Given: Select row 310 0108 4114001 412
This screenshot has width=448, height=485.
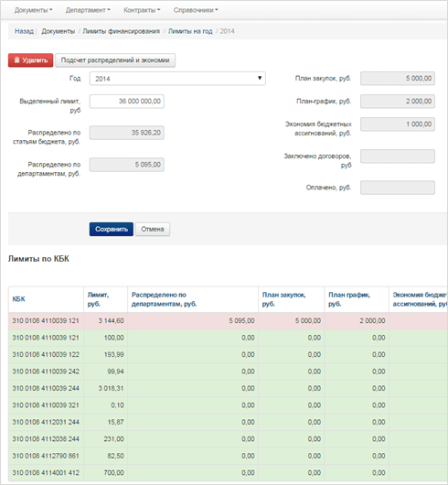Looking at the screenshot, I should [228, 472].
